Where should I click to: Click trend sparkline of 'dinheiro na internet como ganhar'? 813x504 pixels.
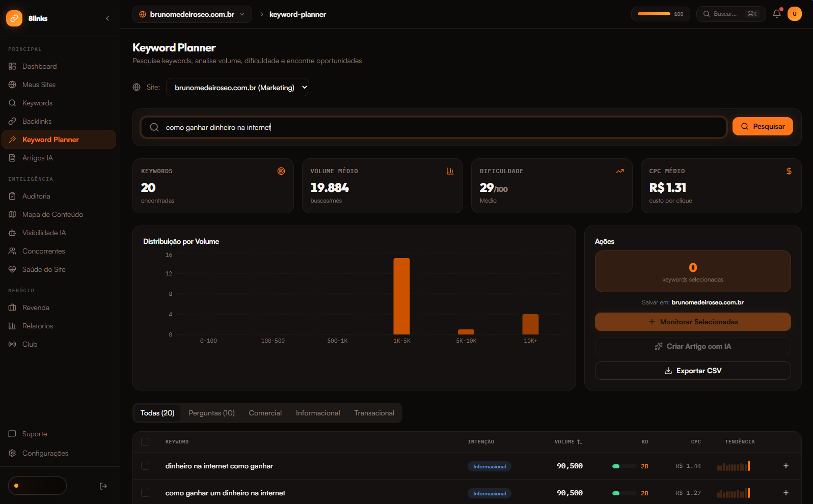point(734,466)
